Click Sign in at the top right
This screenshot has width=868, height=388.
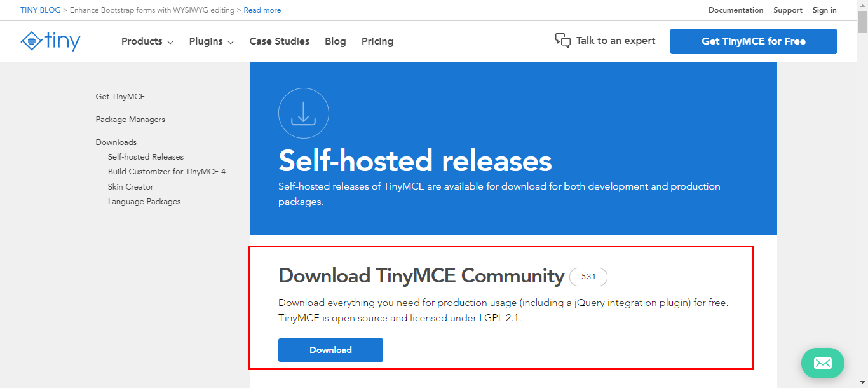(x=824, y=10)
